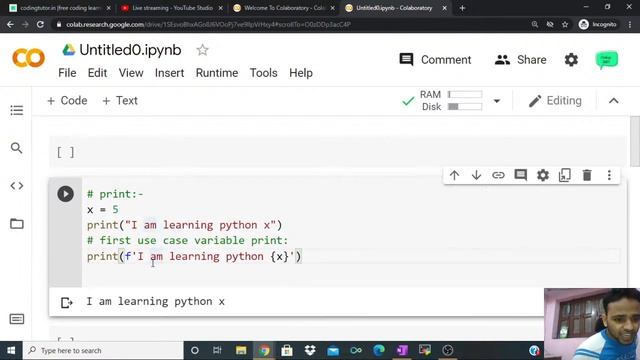The width and height of the screenshot is (640, 360).
Task: Open Colab settings gear in header
Action: point(571,60)
